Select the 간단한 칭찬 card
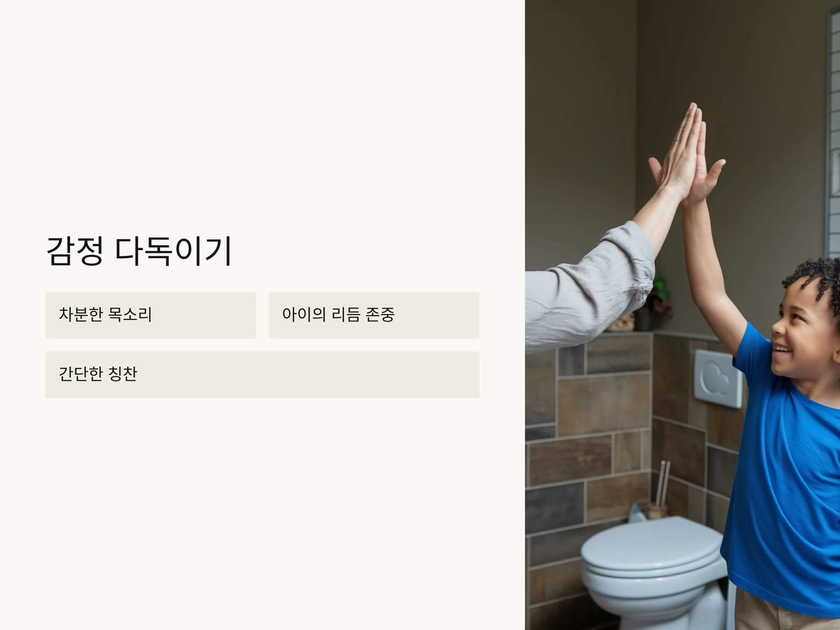The width and height of the screenshot is (840, 630). [x=262, y=375]
